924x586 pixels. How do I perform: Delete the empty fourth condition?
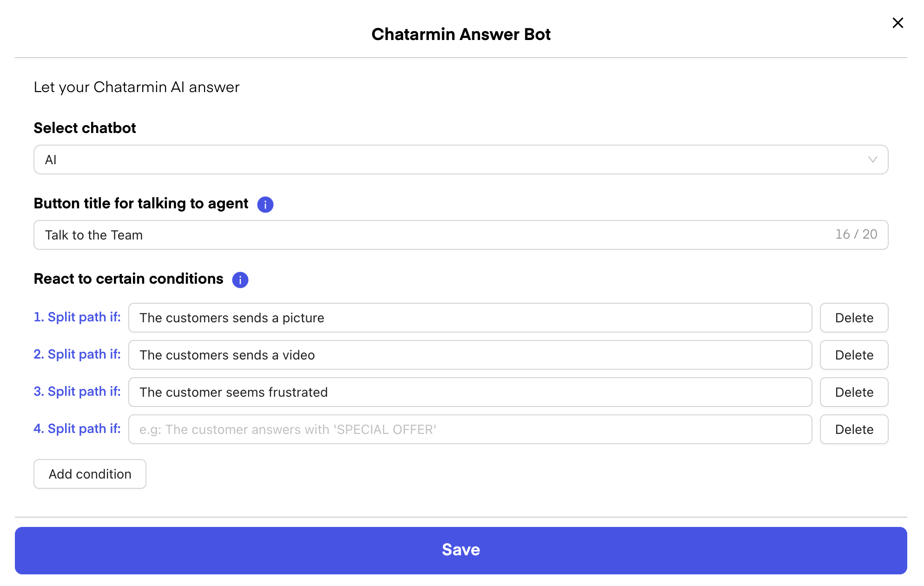tap(854, 429)
